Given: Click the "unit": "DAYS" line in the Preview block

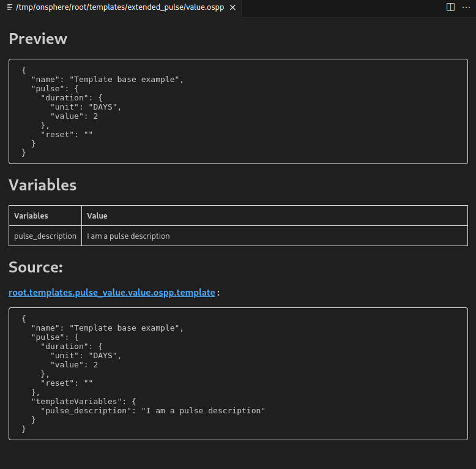Looking at the screenshot, I should click(x=86, y=107).
